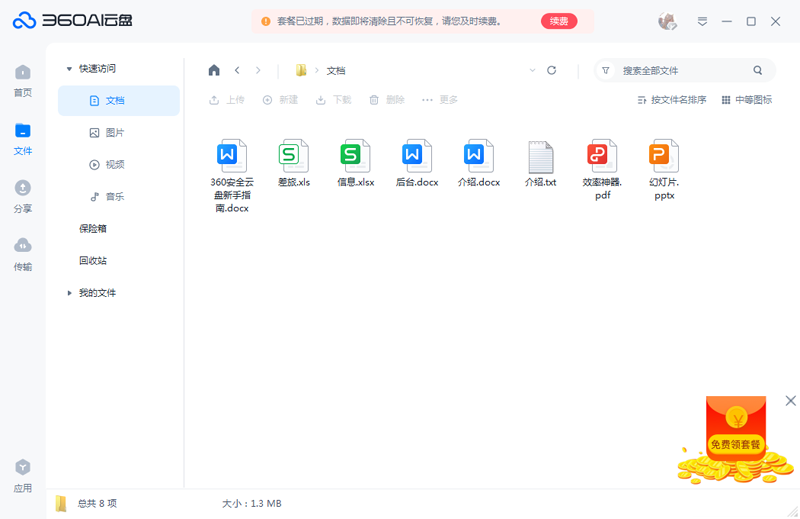Switch view mode via 中等图标
Screen dimensions: 800x519
point(747,100)
